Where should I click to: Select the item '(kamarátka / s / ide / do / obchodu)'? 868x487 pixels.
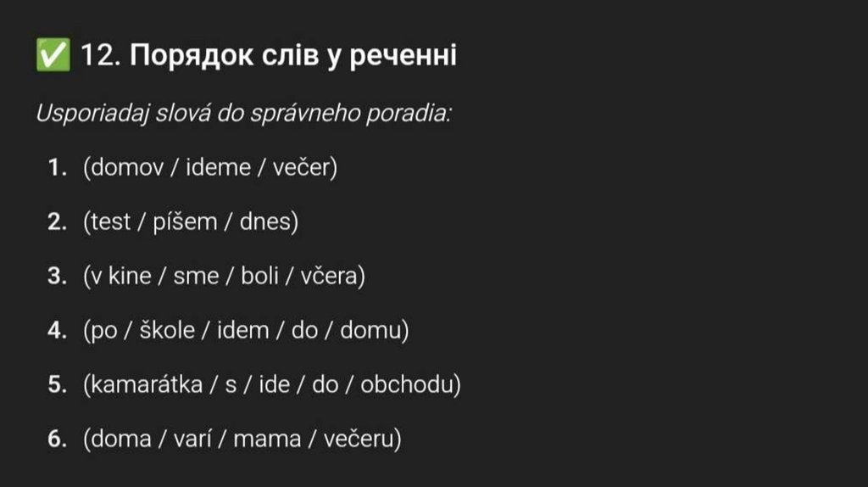tap(272, 385)
